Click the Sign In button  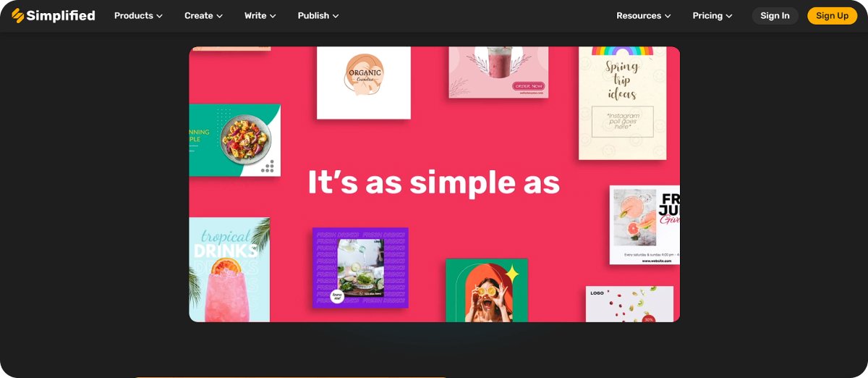point(775,16)
